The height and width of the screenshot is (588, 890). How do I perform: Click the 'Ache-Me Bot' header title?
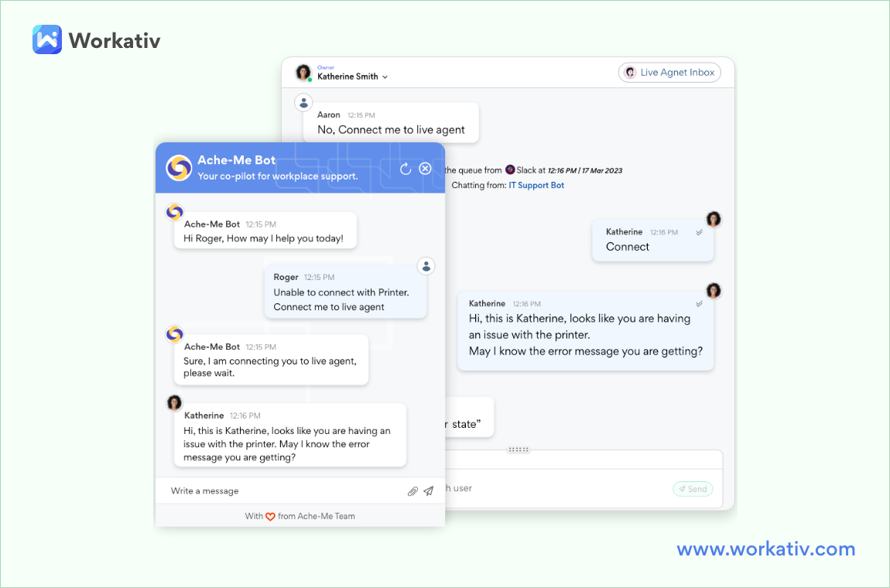click(x=236, y=160)
